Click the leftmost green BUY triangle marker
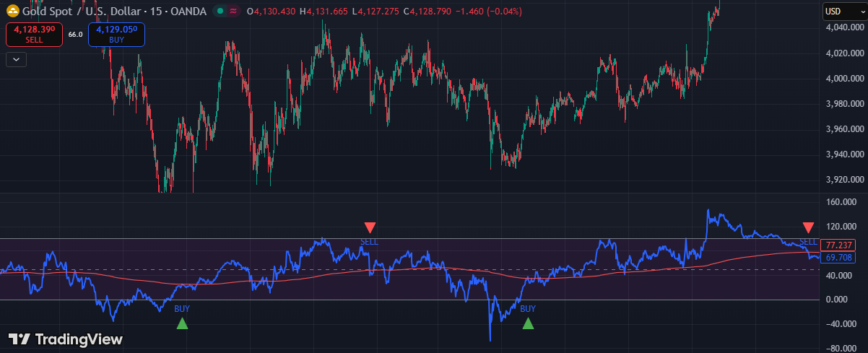 point(182,323)
